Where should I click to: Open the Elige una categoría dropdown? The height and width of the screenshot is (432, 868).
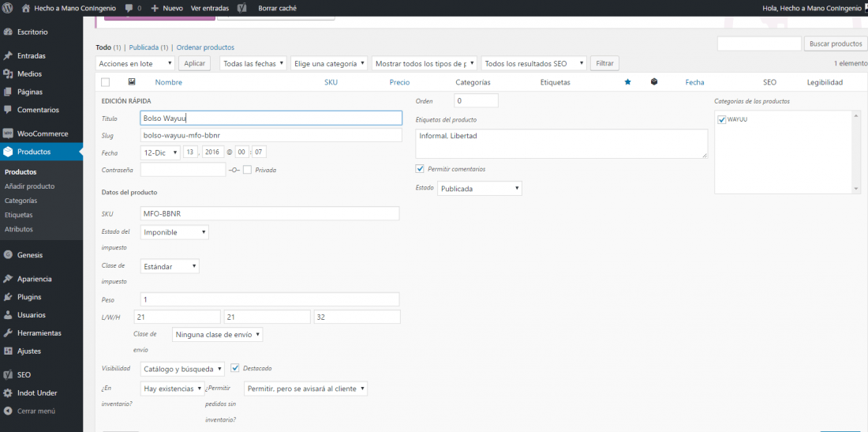point(329,64)
